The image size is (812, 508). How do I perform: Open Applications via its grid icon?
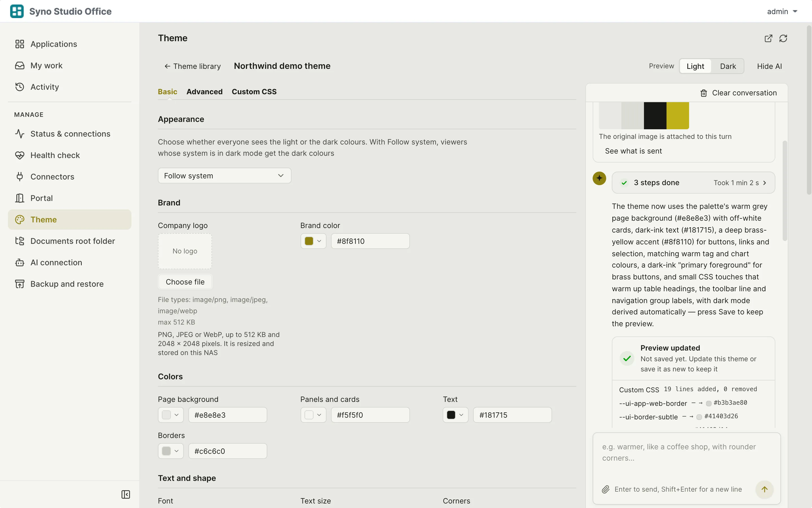(x=20, y=44)
